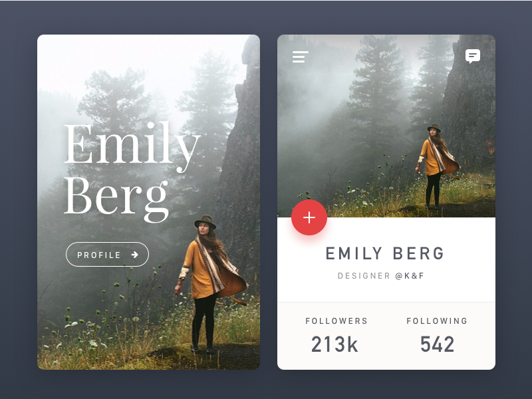The height and width of the screenshot is (399, 532).
Task: Click the 213k followers count
Action: click(x=334, y=344)
